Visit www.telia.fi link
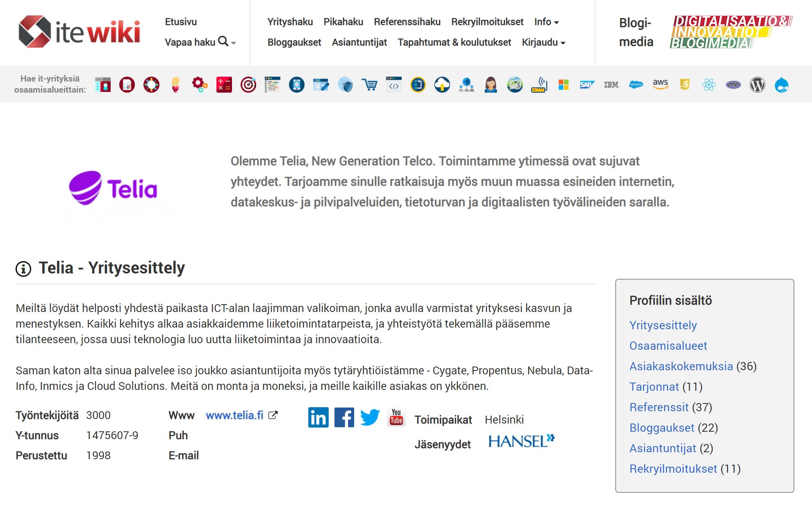The width and height of the screenshot is (812, 517). tap(234, 415)
